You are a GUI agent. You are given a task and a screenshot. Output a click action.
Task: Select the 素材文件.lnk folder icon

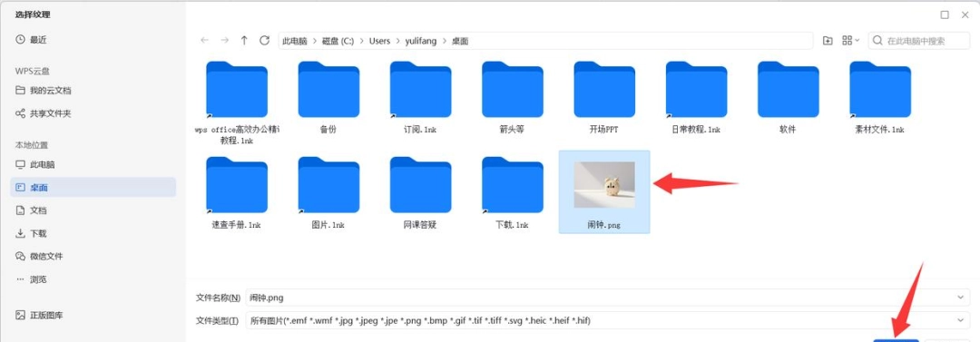(x=880, y=90)
